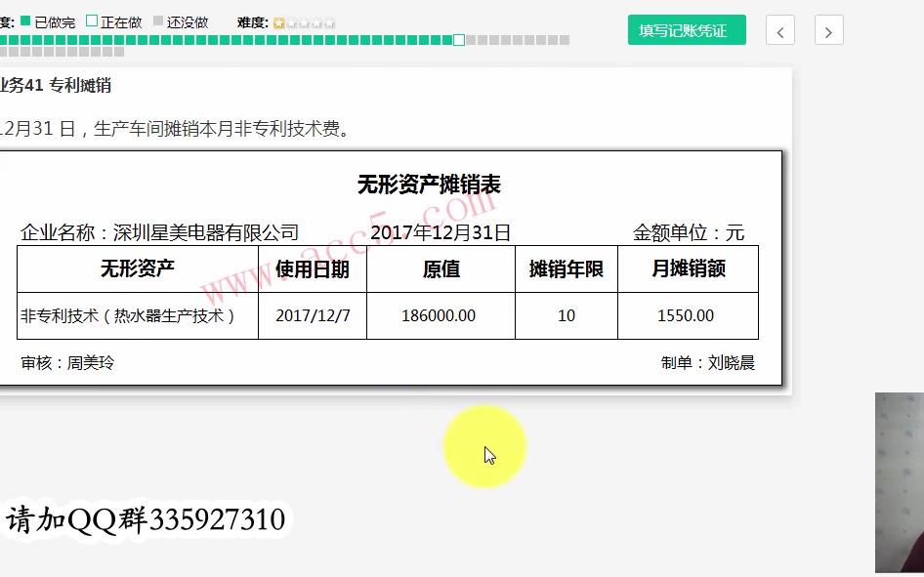Advance to the next task with the right chevron
This screenshot has height=577, width=924.
(x=828, y=30)
